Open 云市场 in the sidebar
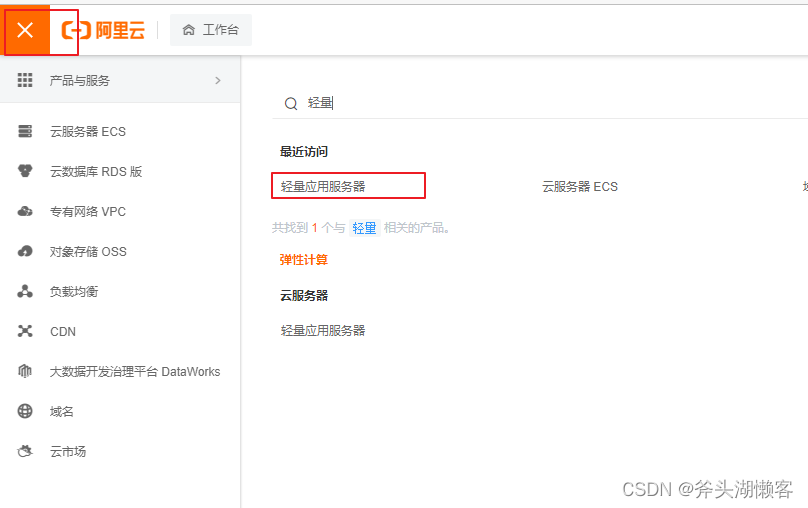Viewport: 808px width, 508px height. pyautogui.click(x=68, y=451)
